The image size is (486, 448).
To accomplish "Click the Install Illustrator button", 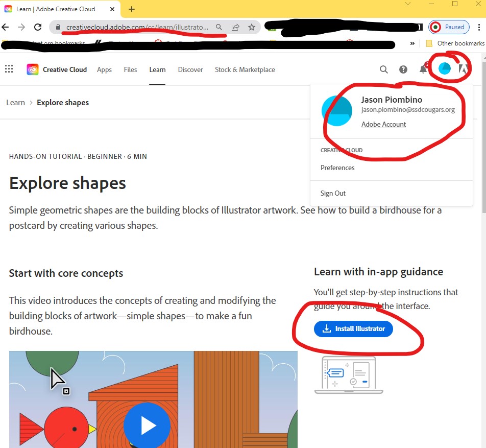I will [x=353, y=329].
